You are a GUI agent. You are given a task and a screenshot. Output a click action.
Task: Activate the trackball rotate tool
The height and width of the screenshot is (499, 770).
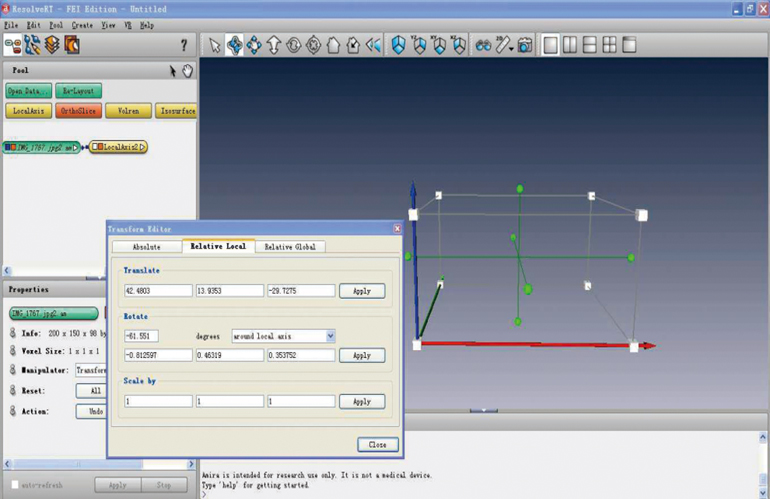[x=234, y=45]
